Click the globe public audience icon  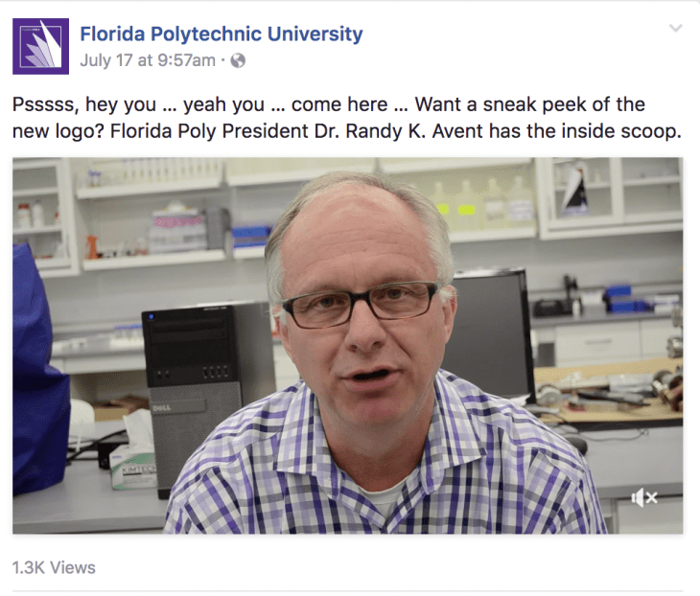[x=238, y=60]
